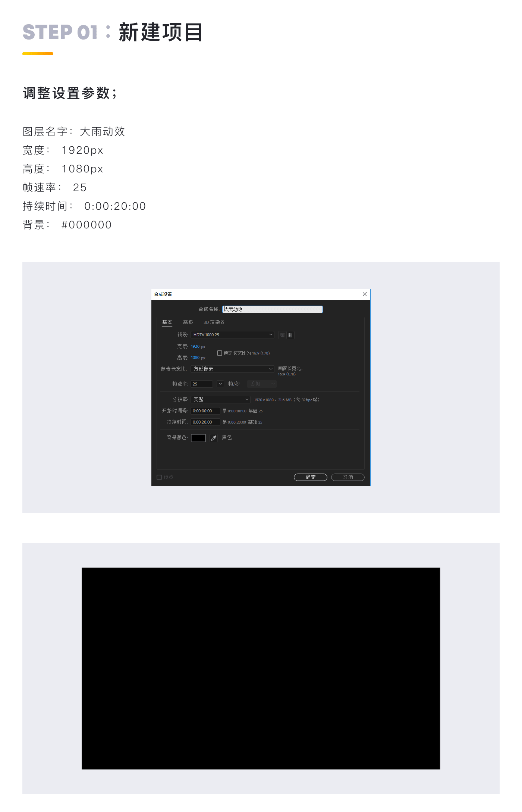This screenshot has height=812, width=522.
Task: Click the save preset icon beside HDTV 1080 25
Action: [x=282, y=335]
